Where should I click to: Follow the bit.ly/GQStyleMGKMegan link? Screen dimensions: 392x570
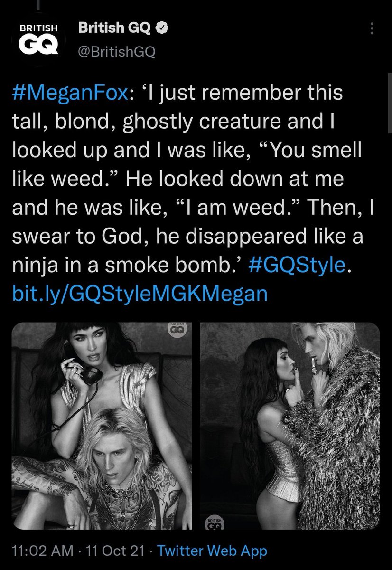point(140,294)
